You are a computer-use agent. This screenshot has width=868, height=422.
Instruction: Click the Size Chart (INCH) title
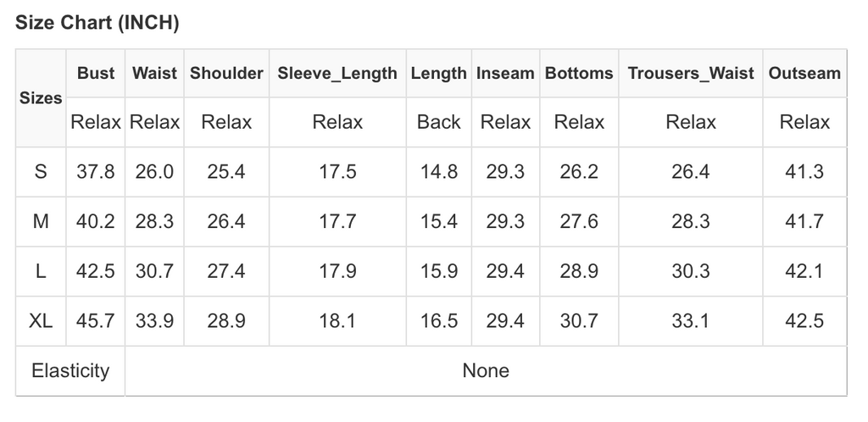(x=97, y=23)
